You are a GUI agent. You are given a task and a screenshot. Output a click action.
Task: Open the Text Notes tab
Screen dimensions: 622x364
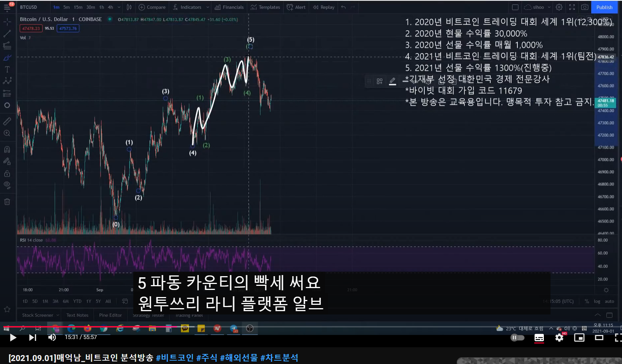click(x=77, y=315)
